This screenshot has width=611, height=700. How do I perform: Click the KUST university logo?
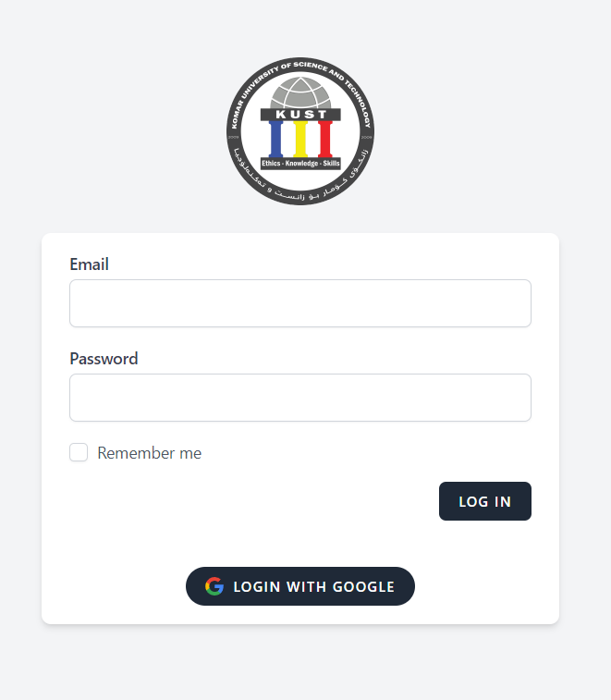300,130
